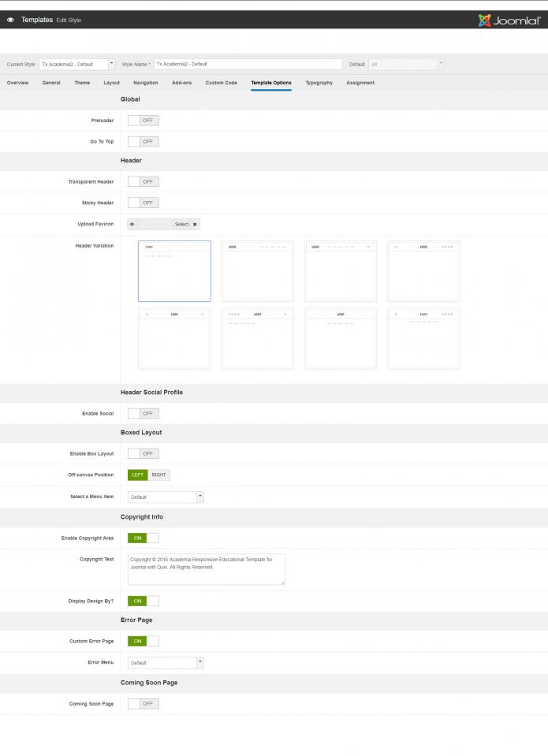Select the first header variation in bottom row
548x756 pixels.
(x=174, y=338)
